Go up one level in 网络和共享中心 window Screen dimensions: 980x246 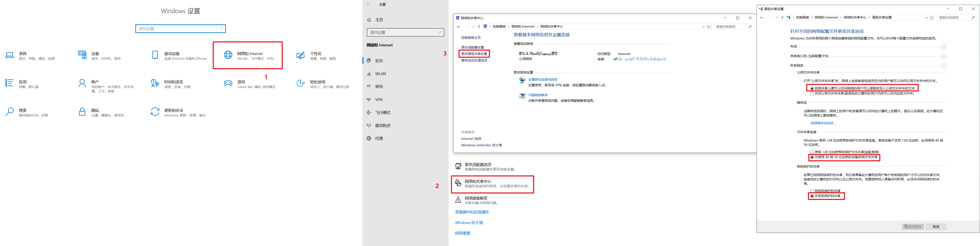pos(479,27)
